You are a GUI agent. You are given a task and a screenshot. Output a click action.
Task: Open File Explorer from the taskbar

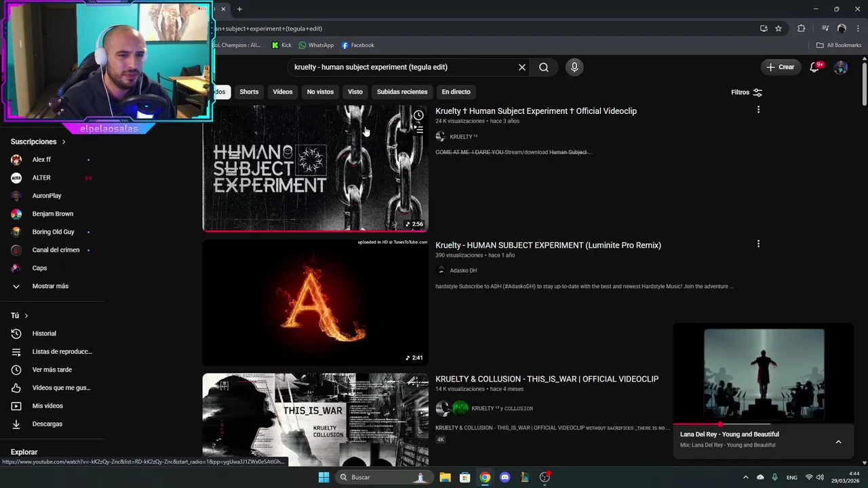coord(445,477)
